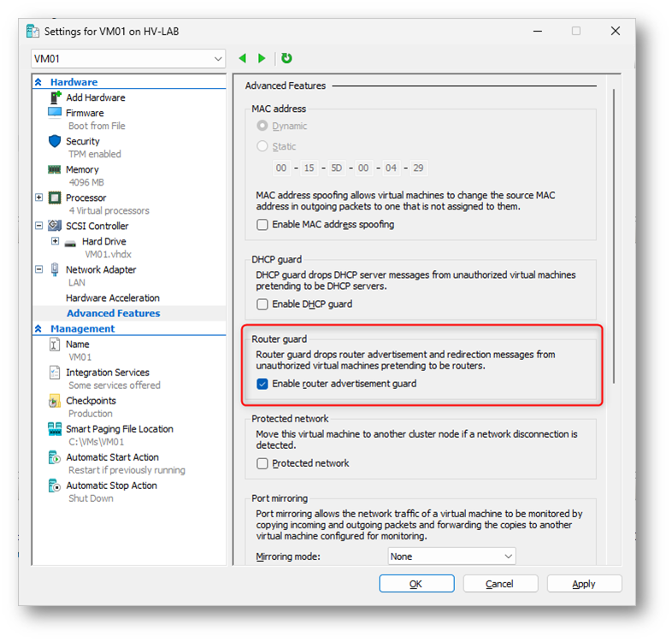672x642 pixels.
Task: Uncheck Enable router advertisement guard
Action: click(262, 384)
